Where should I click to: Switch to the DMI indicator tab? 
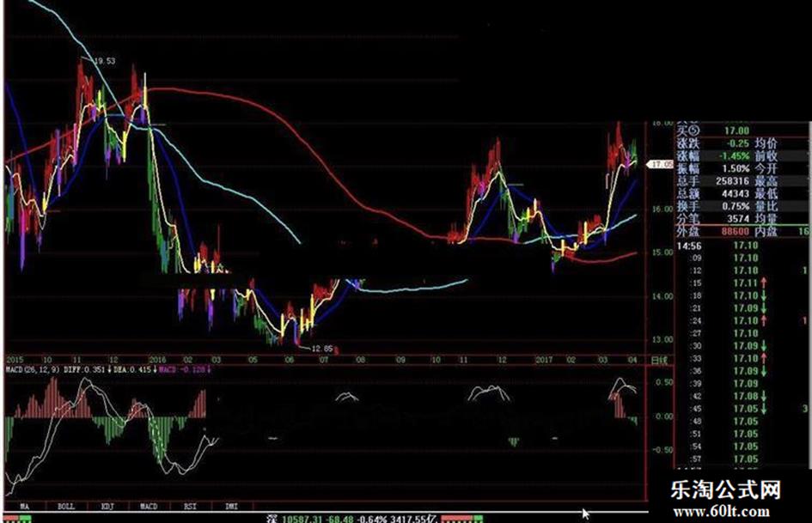point(232,506)
